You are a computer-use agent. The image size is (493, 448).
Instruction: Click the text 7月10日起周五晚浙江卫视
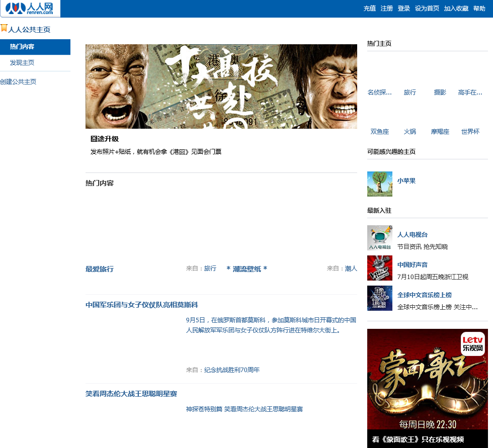pyautogui.click(x=433, y=277)
